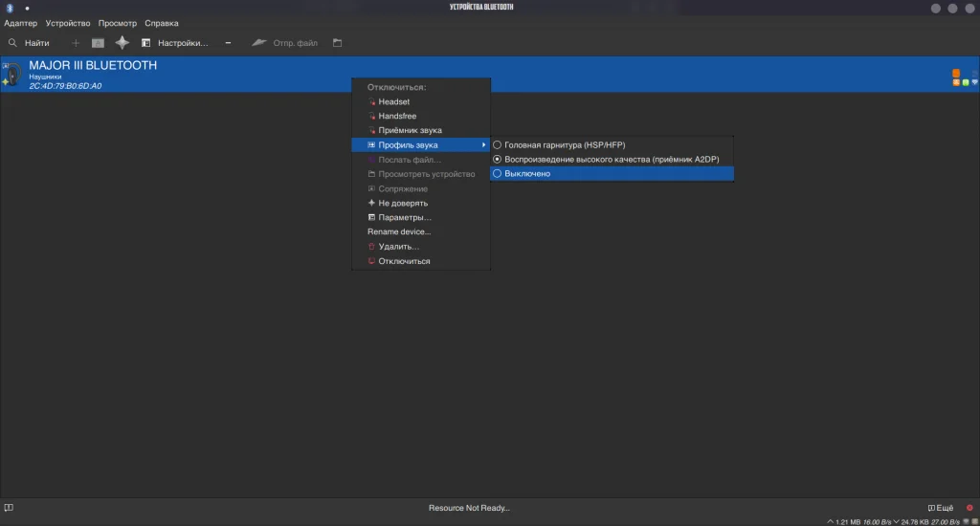The image size is (980, 526).
Task: Disconnect the Headset profile
Action: 421,101
